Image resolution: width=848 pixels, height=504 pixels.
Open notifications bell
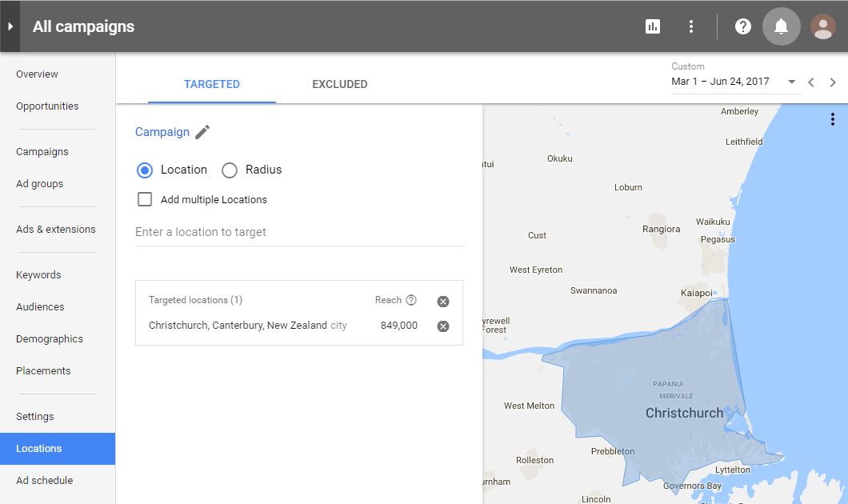click(x=780, y=26)
